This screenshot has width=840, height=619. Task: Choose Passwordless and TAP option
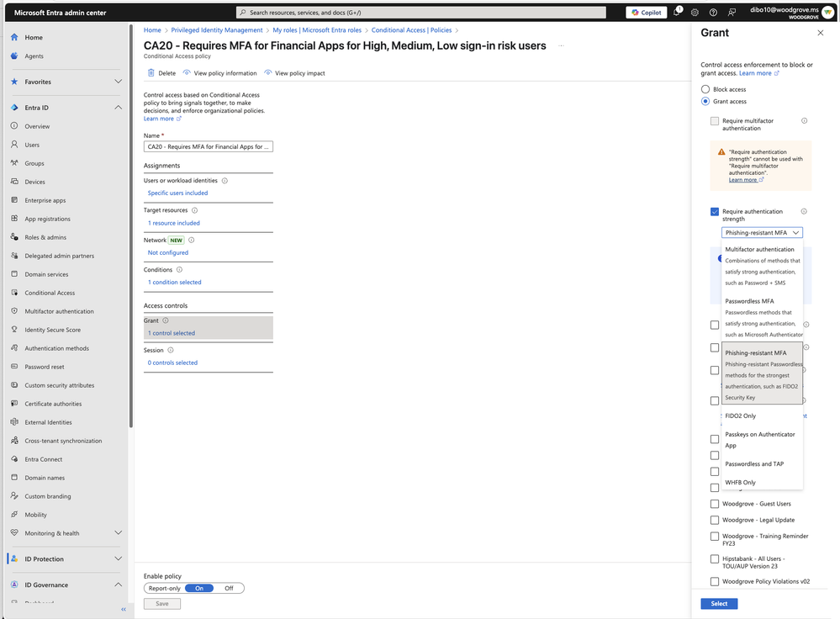(x=763, y=464)
